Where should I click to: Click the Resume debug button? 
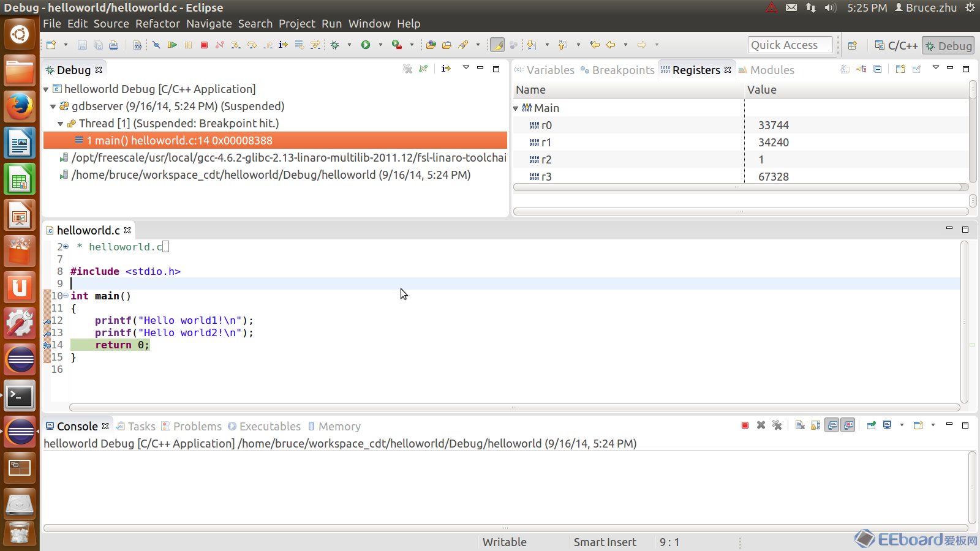tap(172, 45)
